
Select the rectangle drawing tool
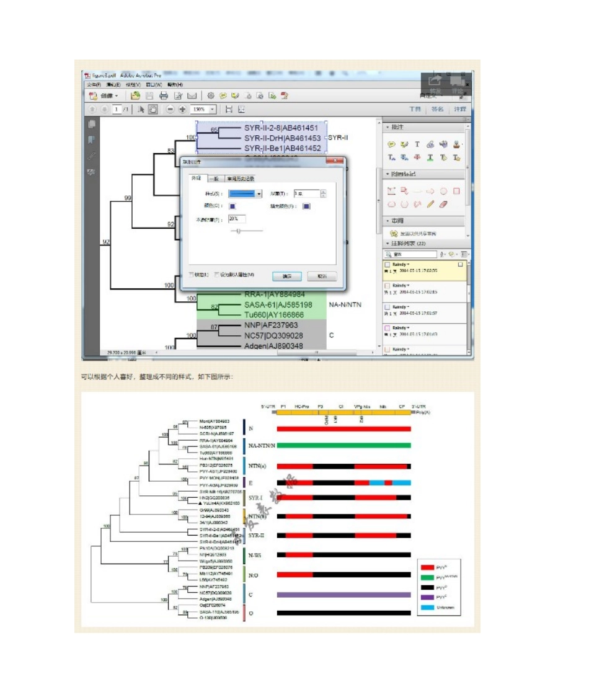pos(456,191)
